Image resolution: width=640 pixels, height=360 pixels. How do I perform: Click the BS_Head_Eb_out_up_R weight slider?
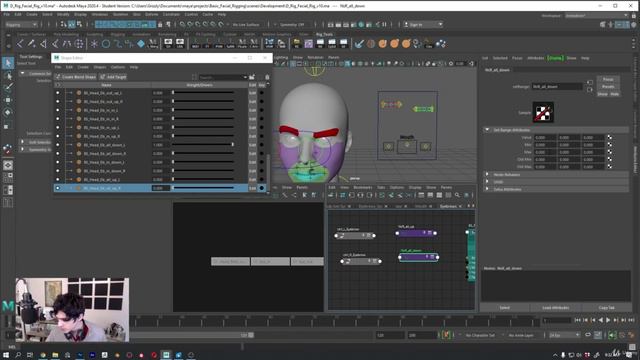[x=203, y=102]
